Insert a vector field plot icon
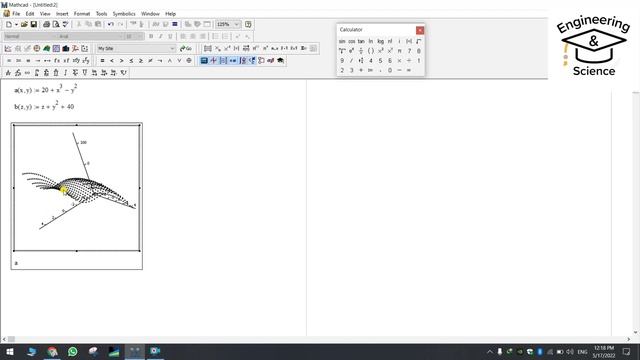Screen dimensions: 640x360 [x=84, y=49]
